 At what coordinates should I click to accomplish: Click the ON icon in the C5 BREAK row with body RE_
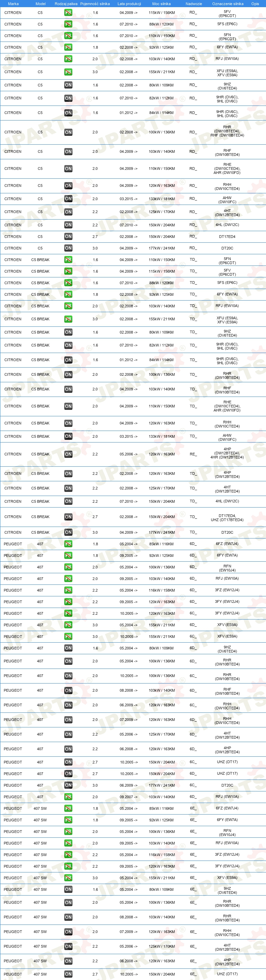68,454
